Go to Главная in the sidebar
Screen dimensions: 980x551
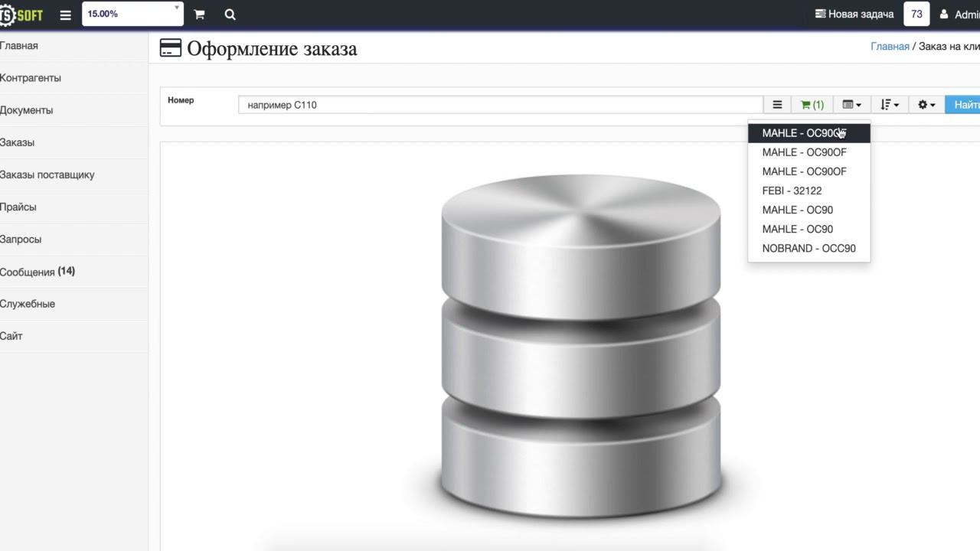73,46
